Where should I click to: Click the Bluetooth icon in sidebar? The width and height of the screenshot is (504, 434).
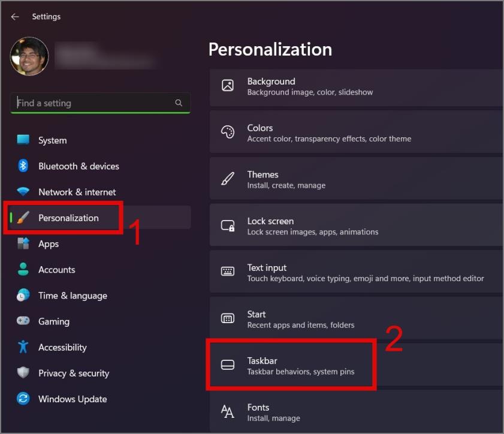[x=23, y=166]
